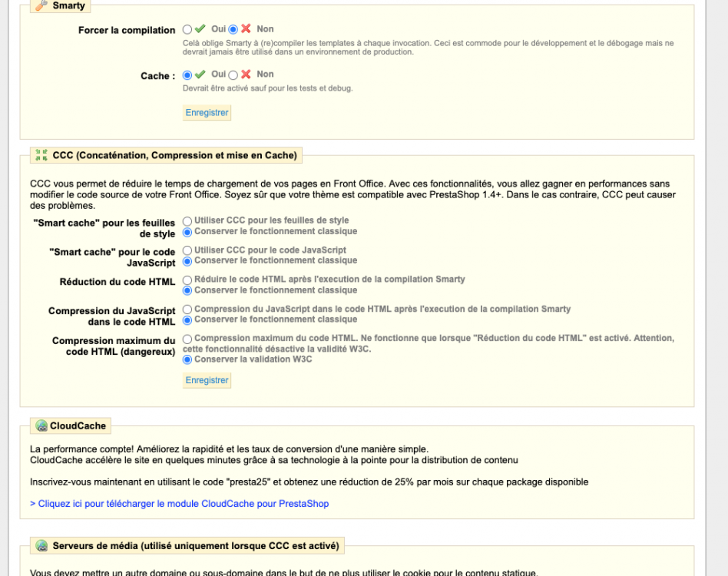
Task: Click Enregistrer in the CCC section
Action: click(x=206, y=379)
